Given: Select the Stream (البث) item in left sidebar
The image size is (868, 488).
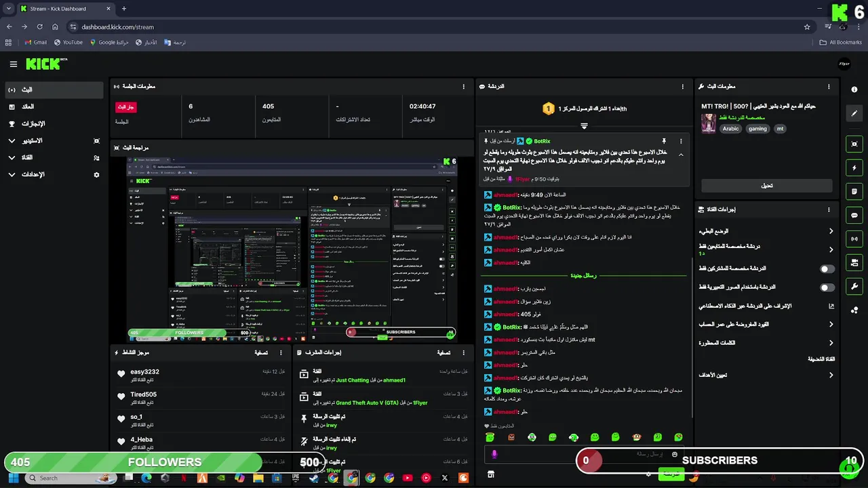Looking at the screenshot, I should (53, 89).
